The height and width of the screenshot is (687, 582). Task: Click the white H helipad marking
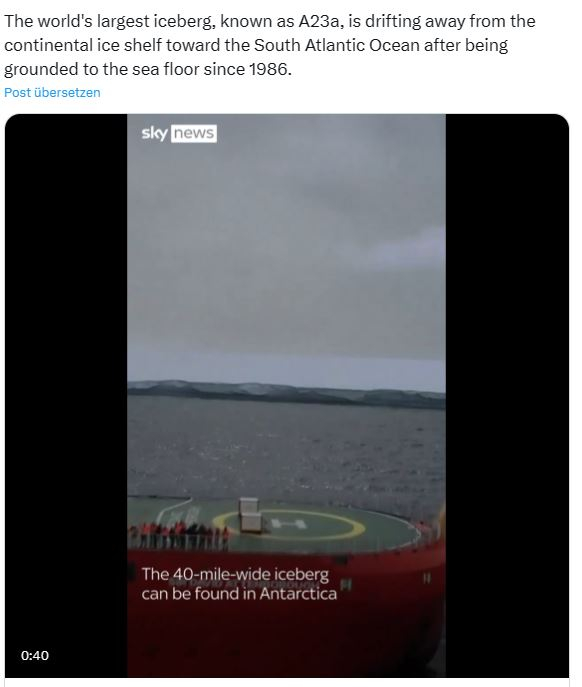(x=288, y=524)
